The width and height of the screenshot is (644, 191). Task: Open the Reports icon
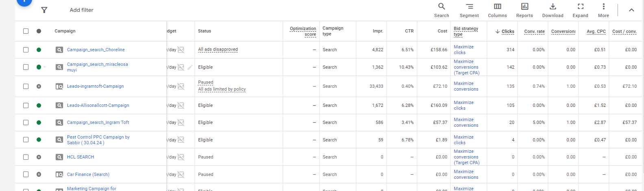(524, 7)
